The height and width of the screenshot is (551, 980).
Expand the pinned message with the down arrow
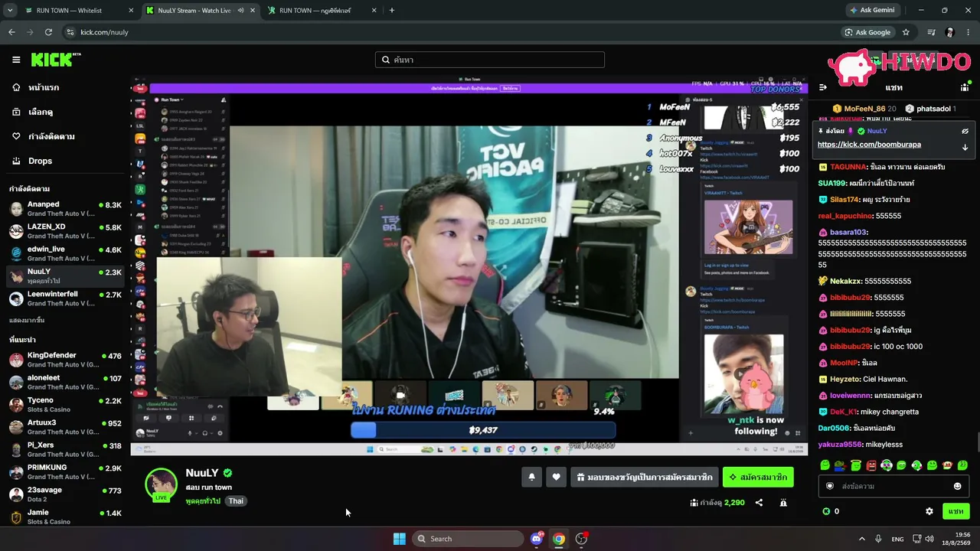965,147
